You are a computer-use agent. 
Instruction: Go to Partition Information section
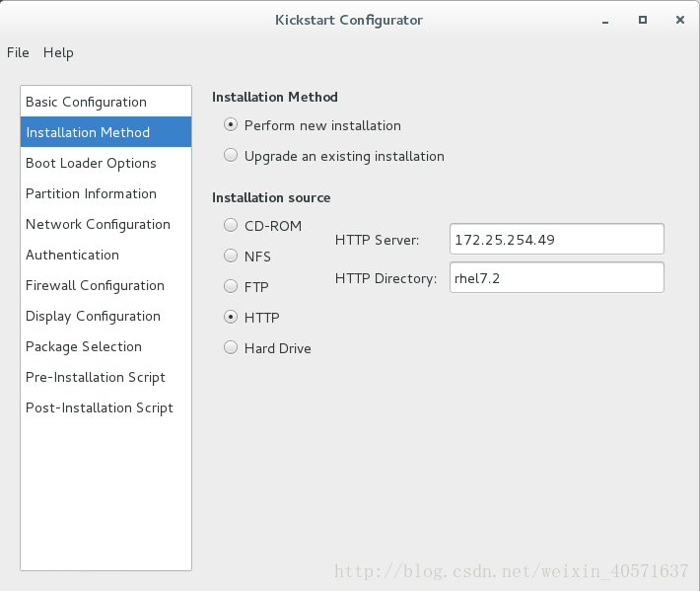click(105, 193)
